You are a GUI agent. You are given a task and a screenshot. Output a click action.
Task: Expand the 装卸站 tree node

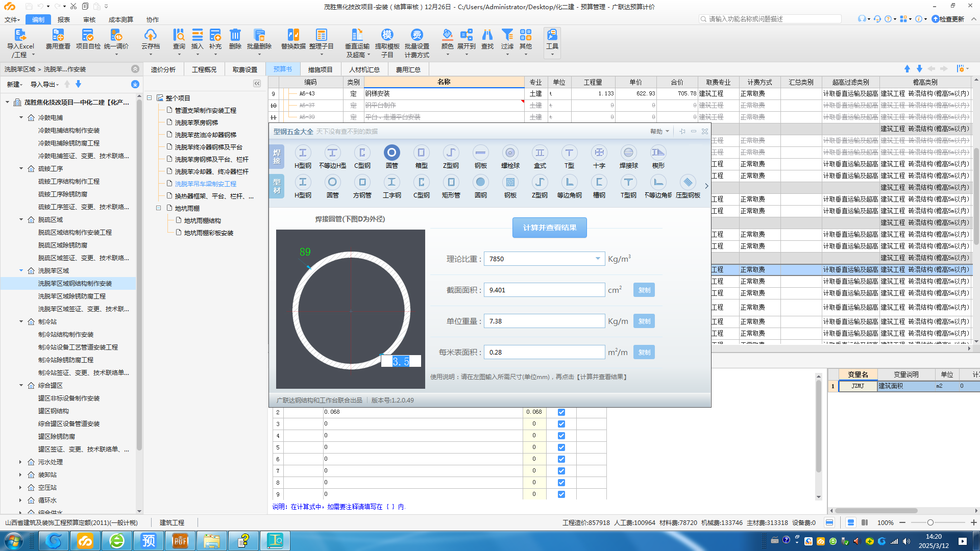coord(20,474)
